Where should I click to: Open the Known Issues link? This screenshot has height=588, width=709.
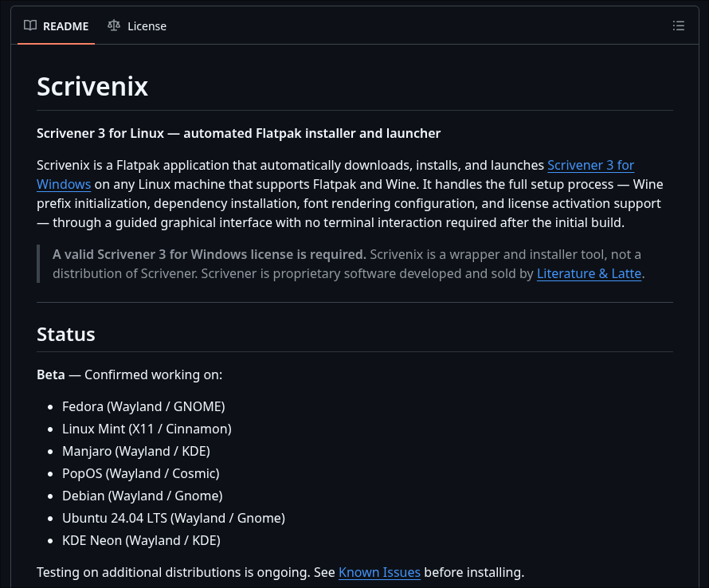tap(379, 572)
